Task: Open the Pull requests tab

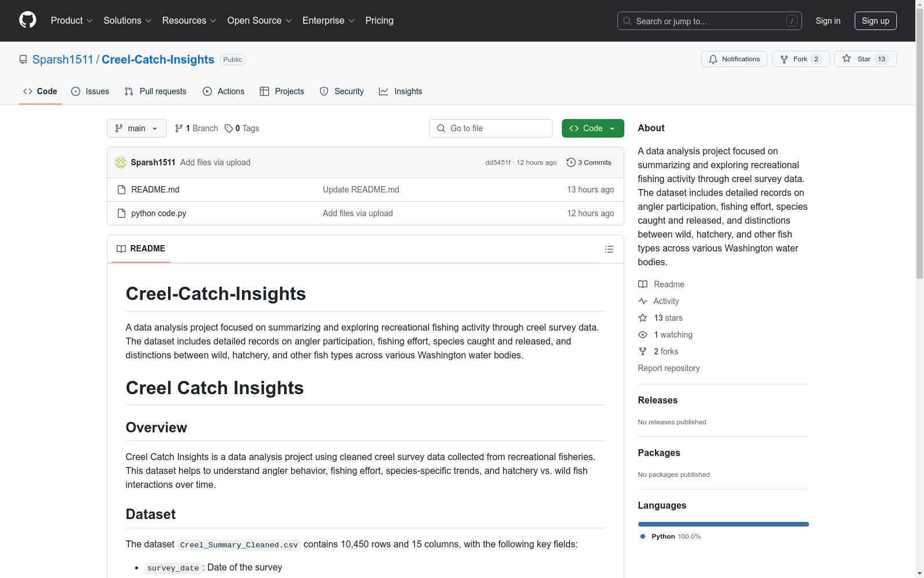Action: [155, 91]
